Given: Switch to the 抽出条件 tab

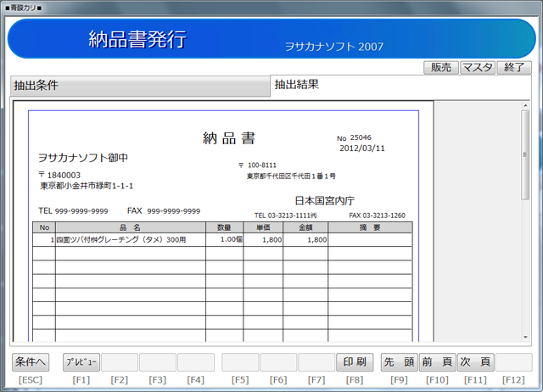Looking at the screenshot, I should 140,86.
